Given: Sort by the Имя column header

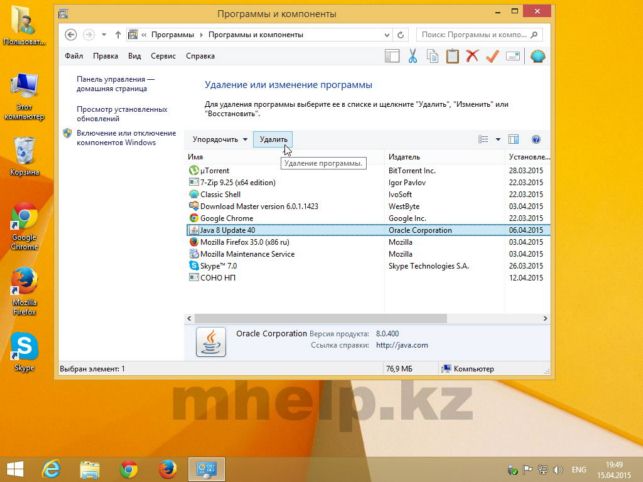Looking at the screenshot, I should point(195,157).
